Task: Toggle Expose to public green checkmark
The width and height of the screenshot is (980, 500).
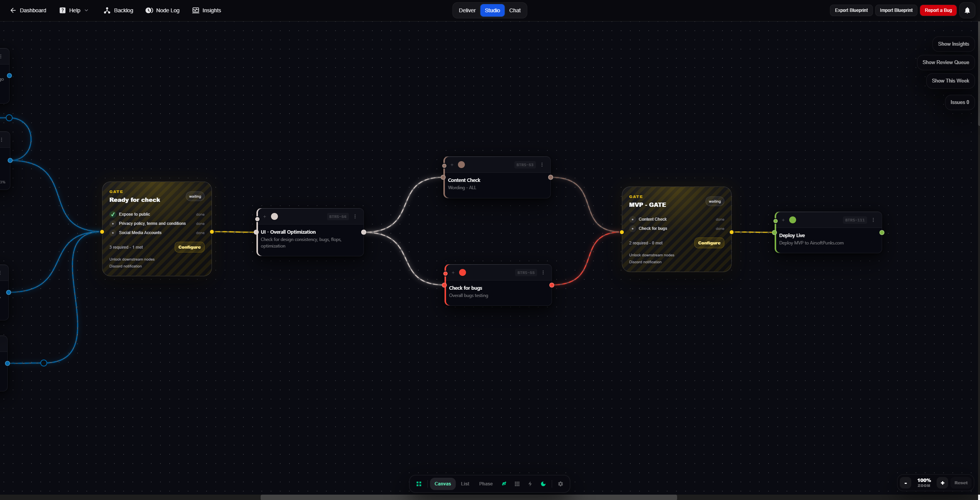Action: [x=113, y=214]
